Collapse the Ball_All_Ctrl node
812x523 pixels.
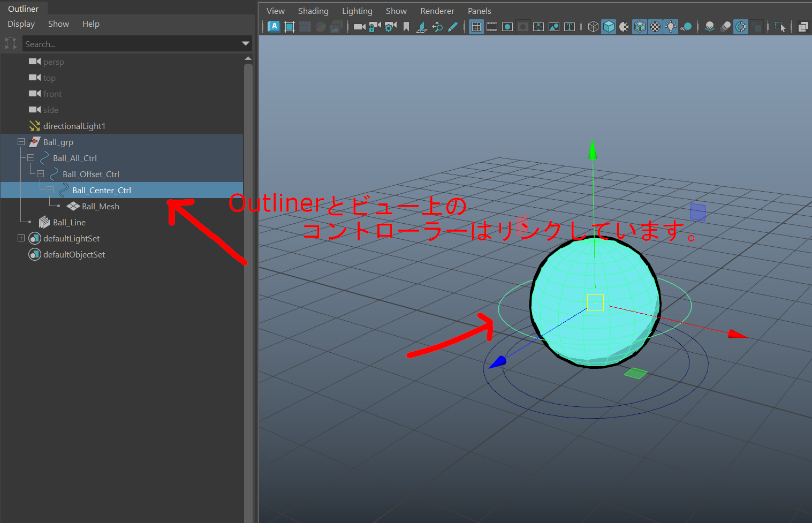click(31, 158)
